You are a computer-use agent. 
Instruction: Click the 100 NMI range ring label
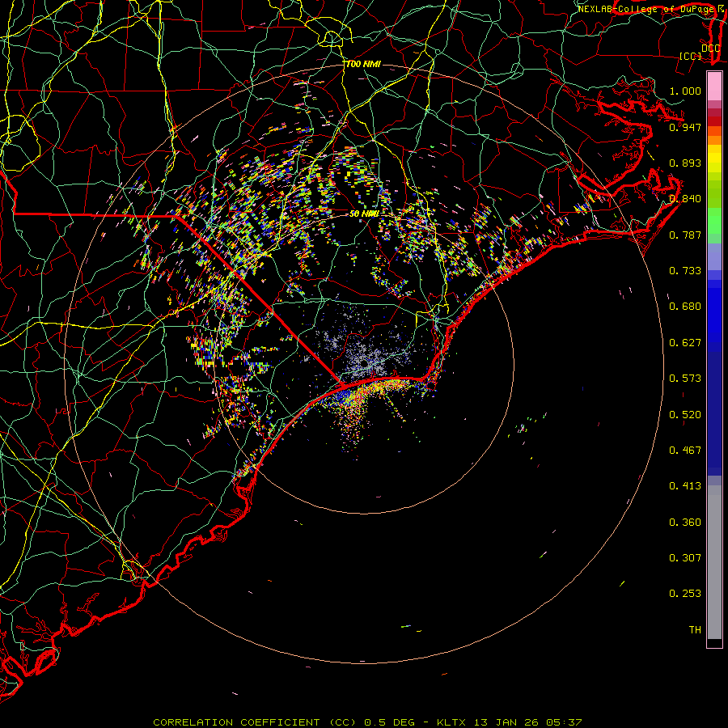[363, 64]
